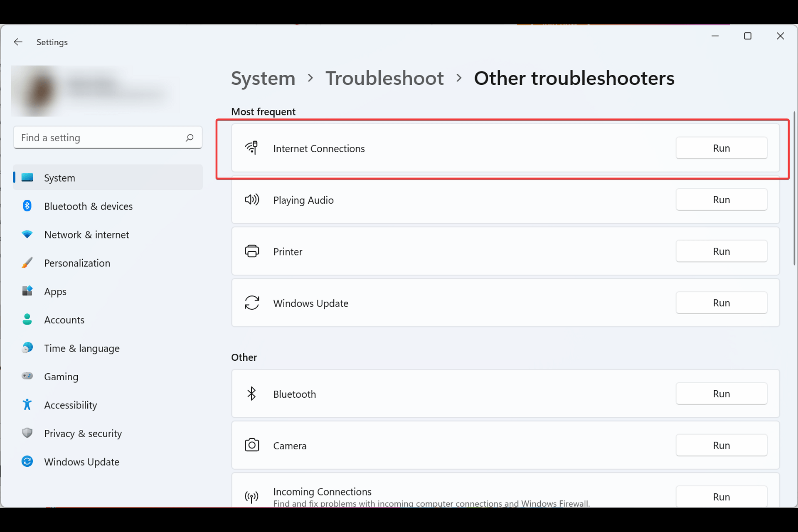The image size is (798, 532).
Task: Go to System in breadcrumb
Action: [263, 78]
